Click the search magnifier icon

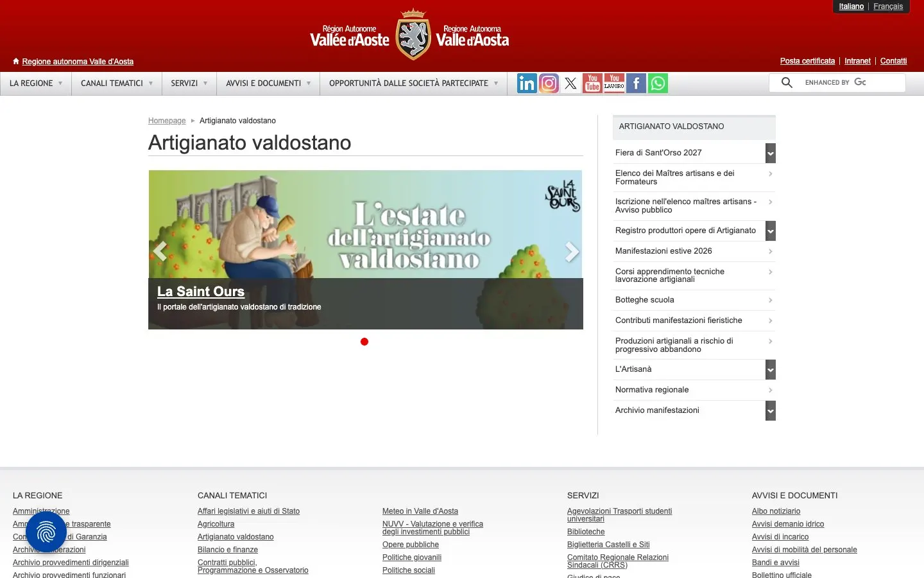point(787,83)
